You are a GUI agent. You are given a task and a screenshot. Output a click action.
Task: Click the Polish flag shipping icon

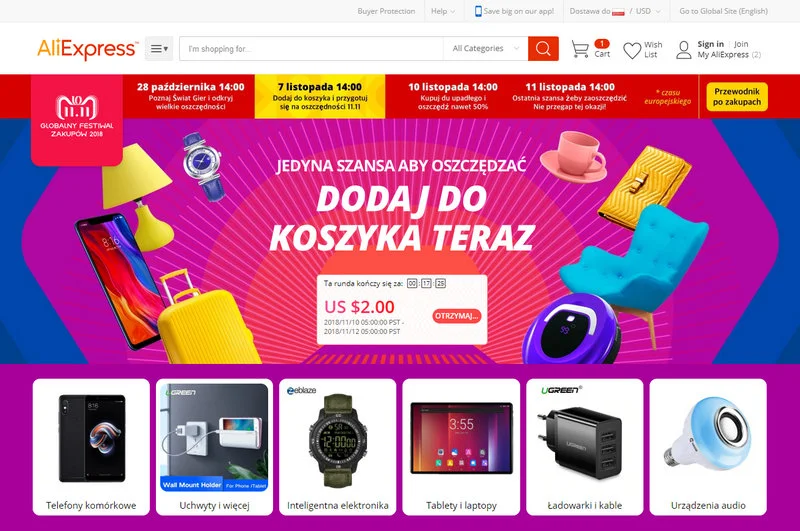coord(618,12)
